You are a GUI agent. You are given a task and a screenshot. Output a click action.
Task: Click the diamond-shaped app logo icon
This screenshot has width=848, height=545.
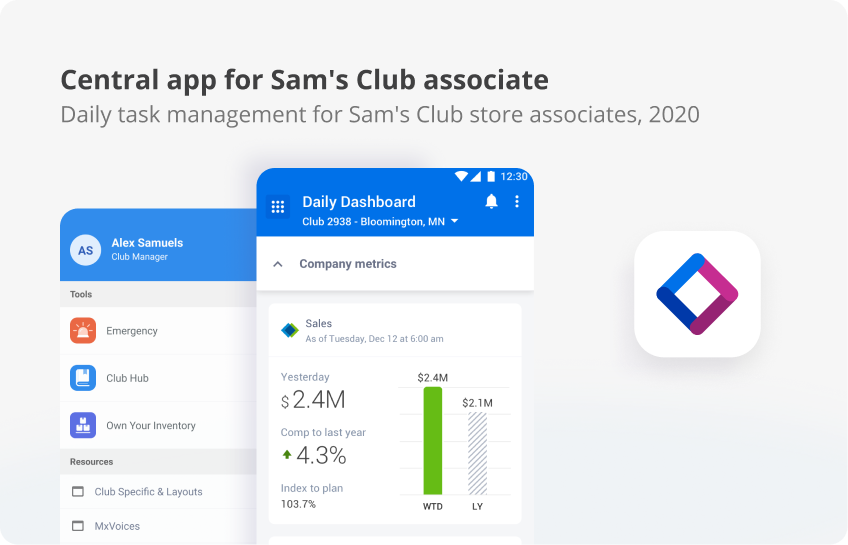point(697,294)
